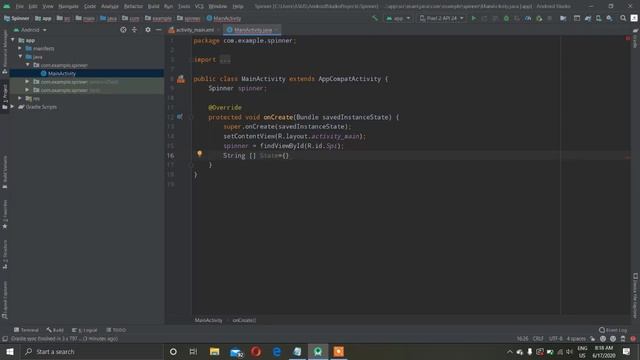Collapse the java folder
The height and width of the screenshot is (360, 640).
20,56
